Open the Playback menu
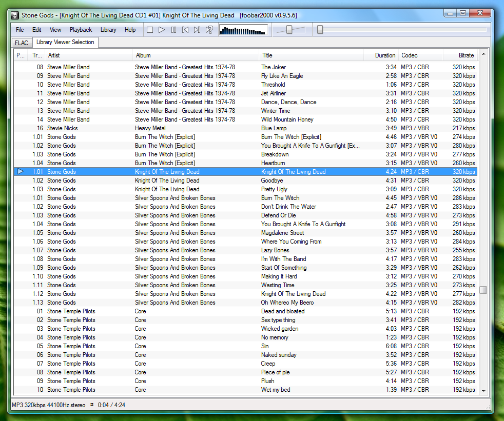The image size is (504, 421). coord(81,30)
